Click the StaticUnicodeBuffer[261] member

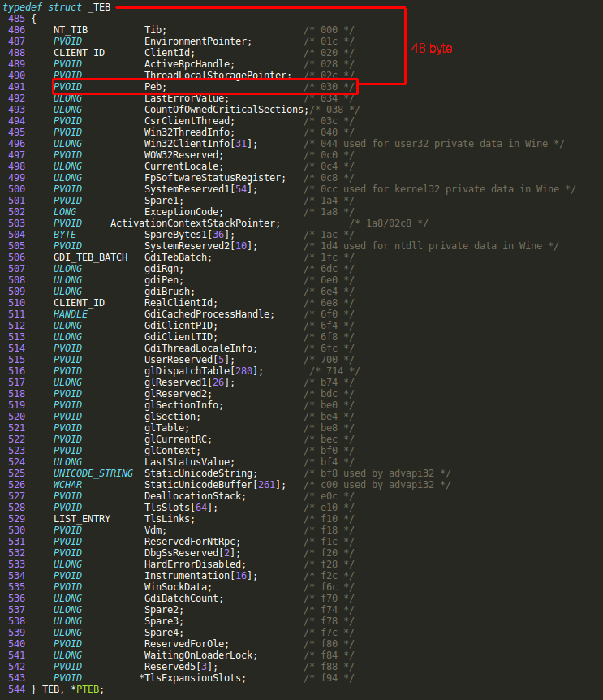212,485
